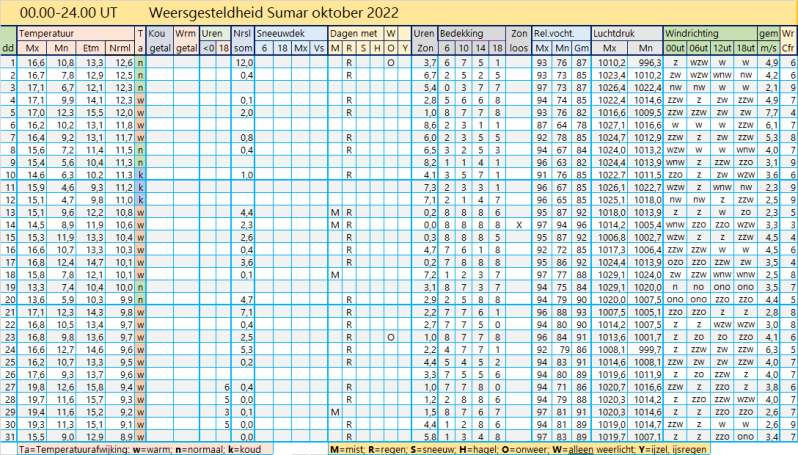The image size is (798, 455).
Task: Select wind speed '2,1' on day 3
Action: click(x=772, y=88)
